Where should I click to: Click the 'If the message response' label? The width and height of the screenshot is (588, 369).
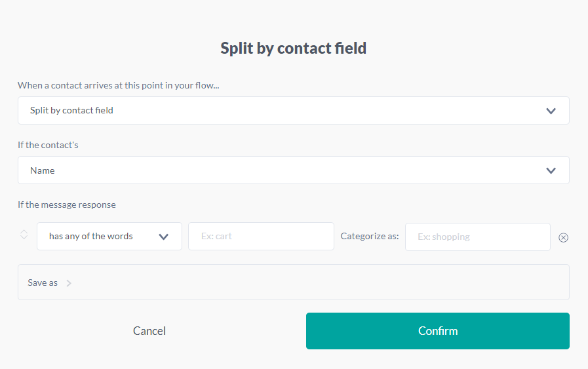tap(67, 204)
